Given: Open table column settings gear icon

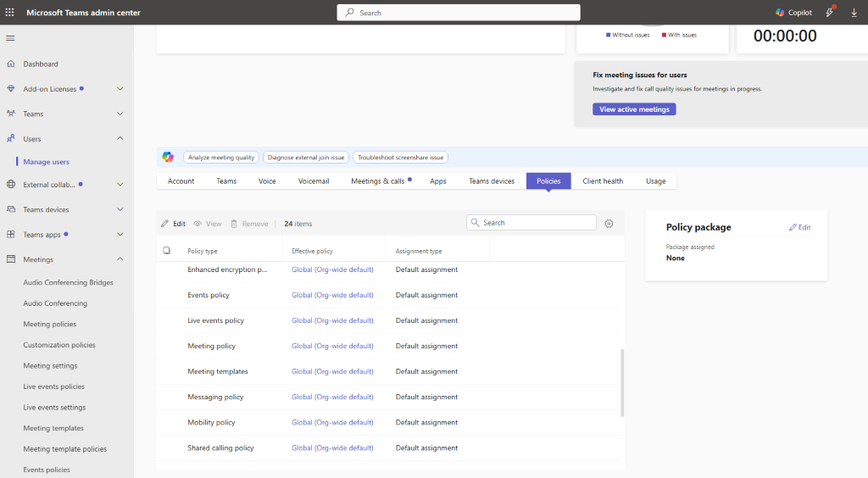Looking at the screenshot, I should tap(609, 224).
